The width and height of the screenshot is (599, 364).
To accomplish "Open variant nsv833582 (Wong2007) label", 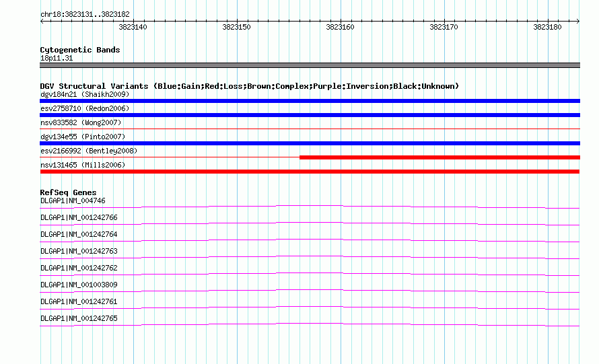I will [81, 122].
